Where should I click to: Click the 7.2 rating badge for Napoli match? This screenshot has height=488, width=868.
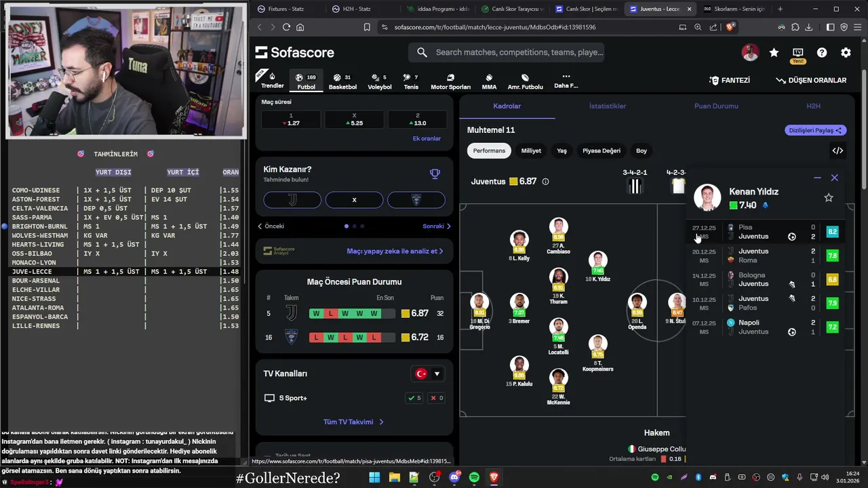[x=832, y=327]
